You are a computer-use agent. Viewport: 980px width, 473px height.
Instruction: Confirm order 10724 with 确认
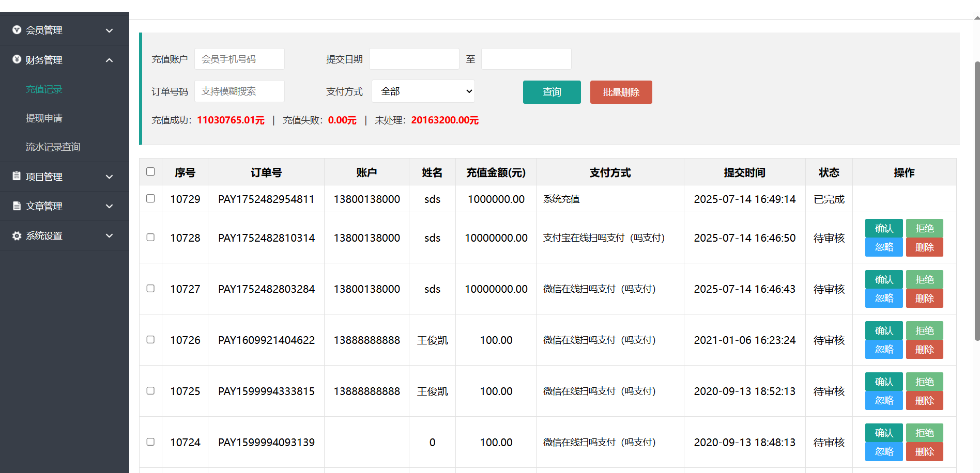click(884, 433)
